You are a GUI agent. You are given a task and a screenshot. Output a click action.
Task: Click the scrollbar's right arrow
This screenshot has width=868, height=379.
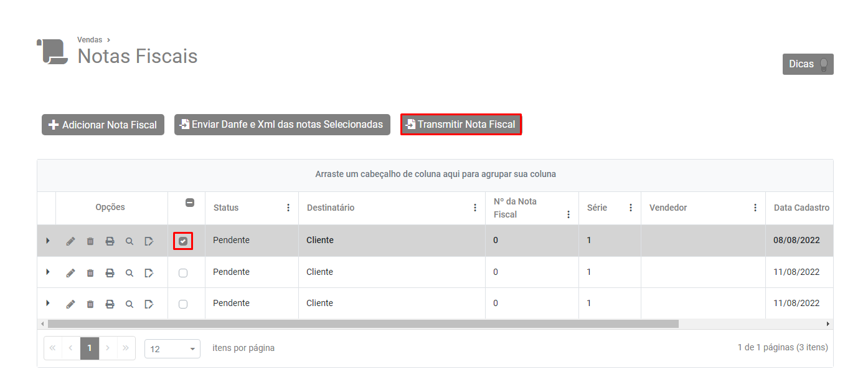tap(828, 324)
